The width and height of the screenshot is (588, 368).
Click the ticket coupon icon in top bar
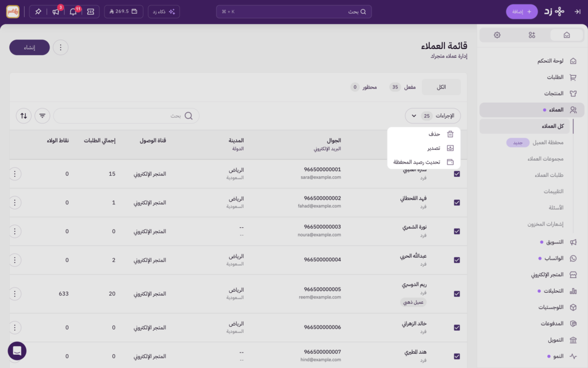point(91,11)
